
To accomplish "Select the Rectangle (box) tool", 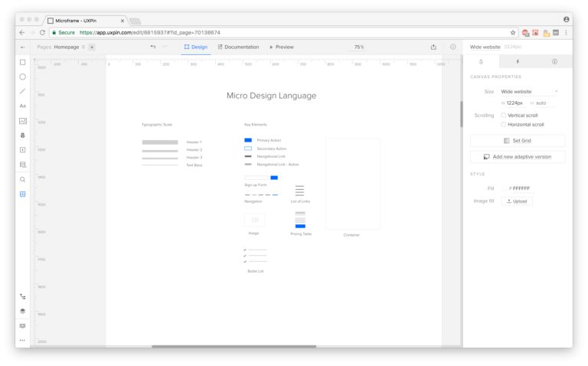I will click(x=22, y=62).
